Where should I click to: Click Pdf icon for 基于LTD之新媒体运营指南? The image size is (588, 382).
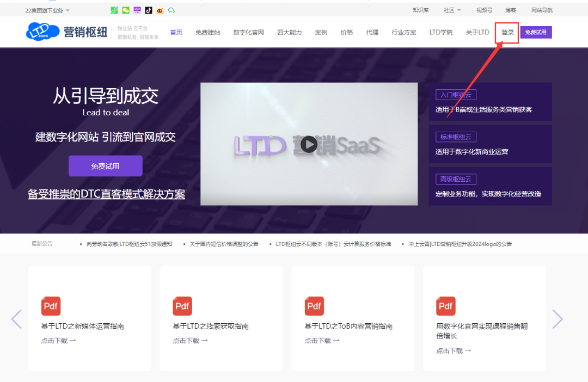click(51, 306)
